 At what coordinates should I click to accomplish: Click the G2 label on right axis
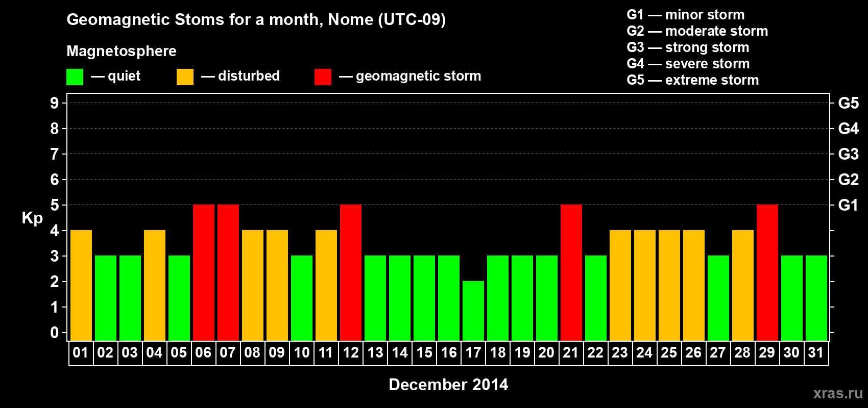tap(848, 180)
